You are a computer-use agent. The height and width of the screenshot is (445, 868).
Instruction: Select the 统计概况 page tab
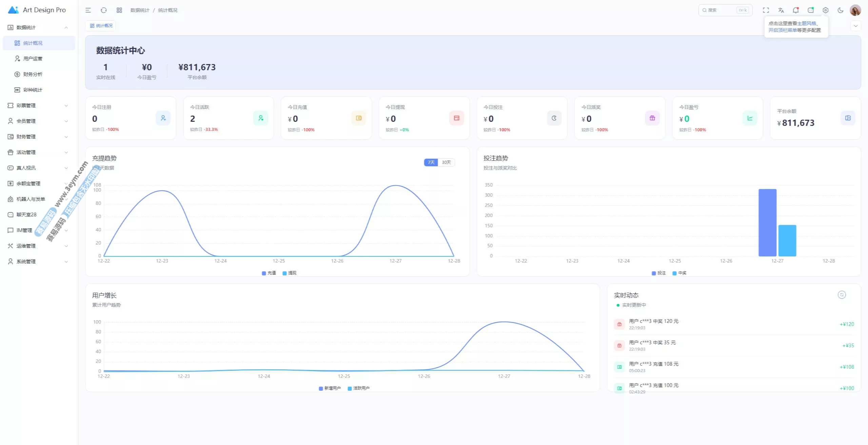[101, 26]
